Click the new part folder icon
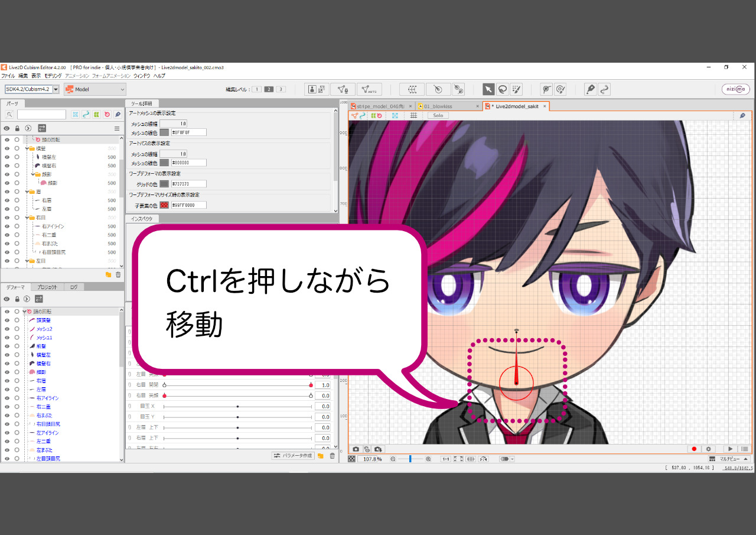This screenshot has height=535, width=756. [x=108, y=275]
